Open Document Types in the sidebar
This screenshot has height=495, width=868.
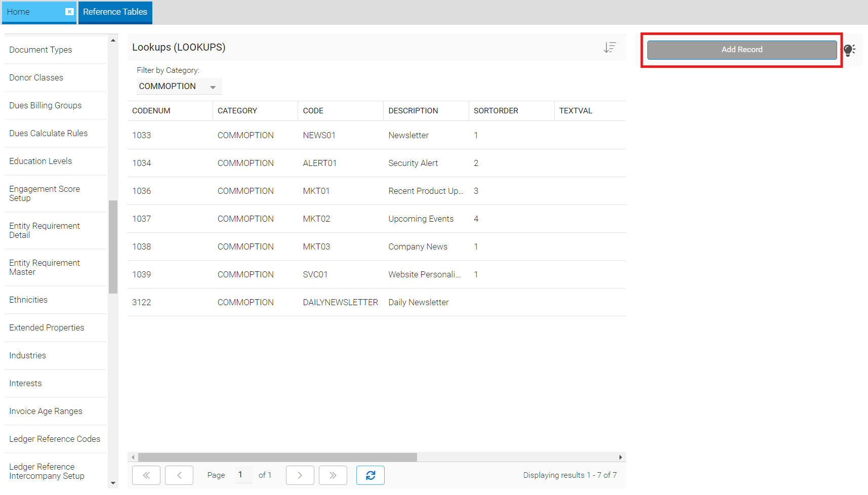(56, 50)
